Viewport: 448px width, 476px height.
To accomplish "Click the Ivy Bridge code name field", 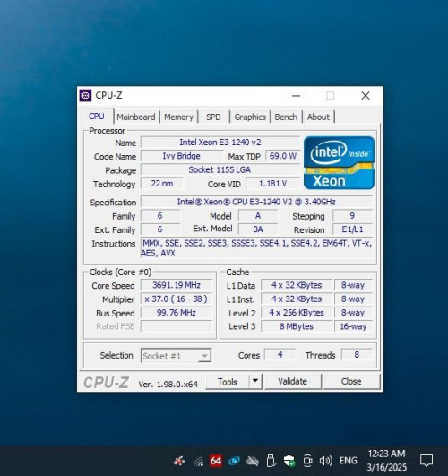I will [182, 156].
